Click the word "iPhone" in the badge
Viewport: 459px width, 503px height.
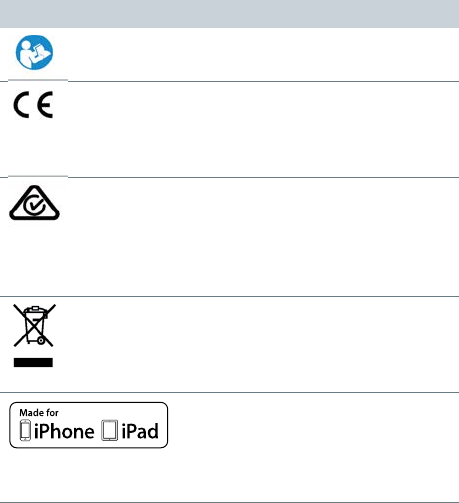(x=64, y=431)
